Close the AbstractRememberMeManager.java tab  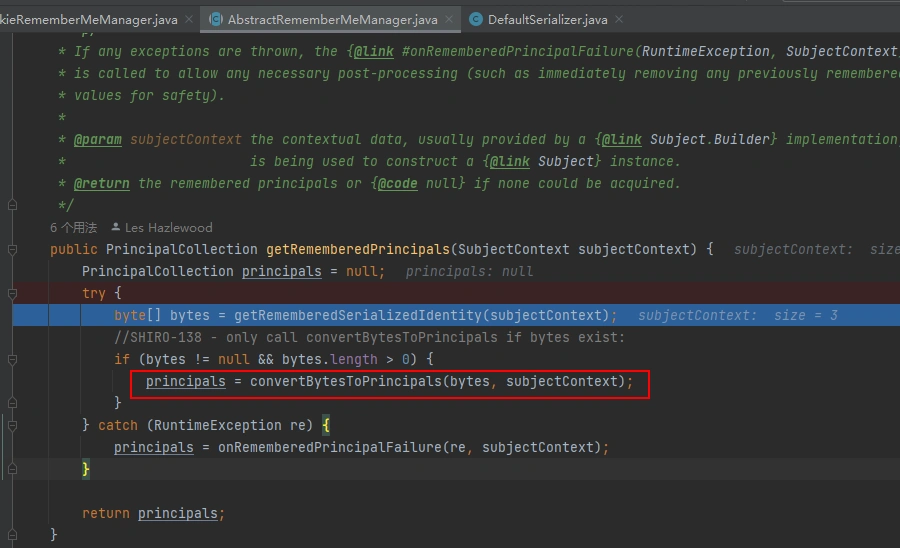448,19
